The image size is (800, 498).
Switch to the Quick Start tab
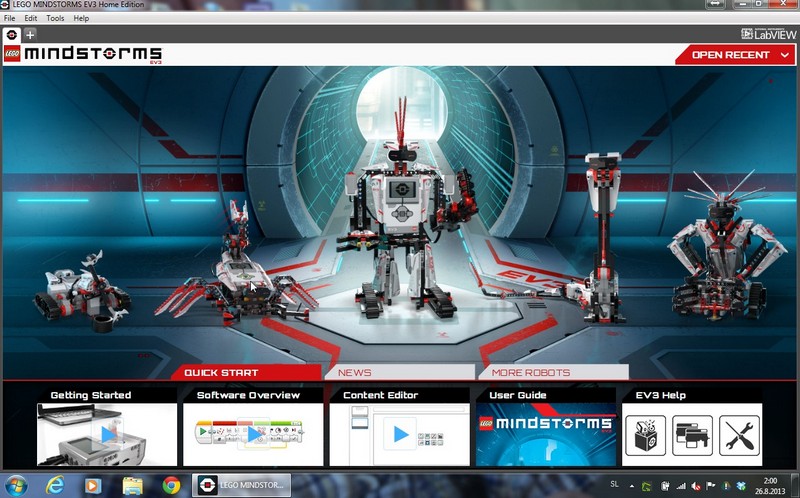coord(246,372)
